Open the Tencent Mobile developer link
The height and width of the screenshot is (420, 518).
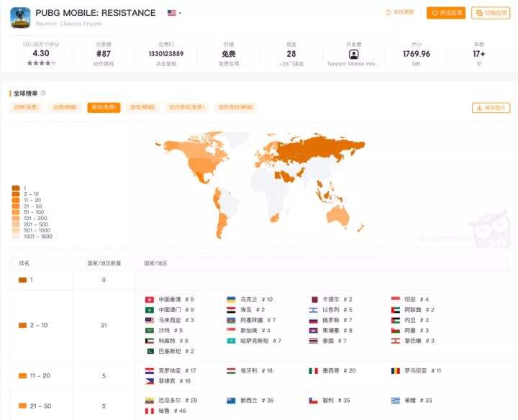(353, 64)
